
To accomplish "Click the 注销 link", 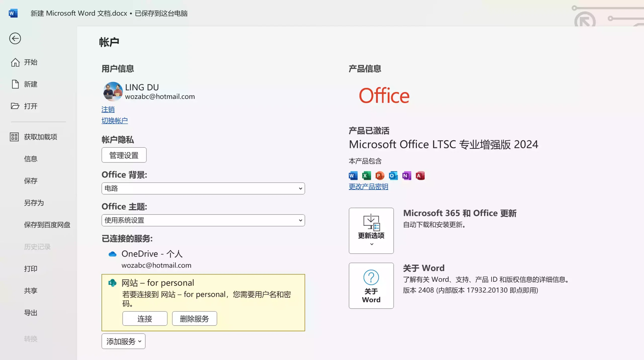I will point(108,109).
